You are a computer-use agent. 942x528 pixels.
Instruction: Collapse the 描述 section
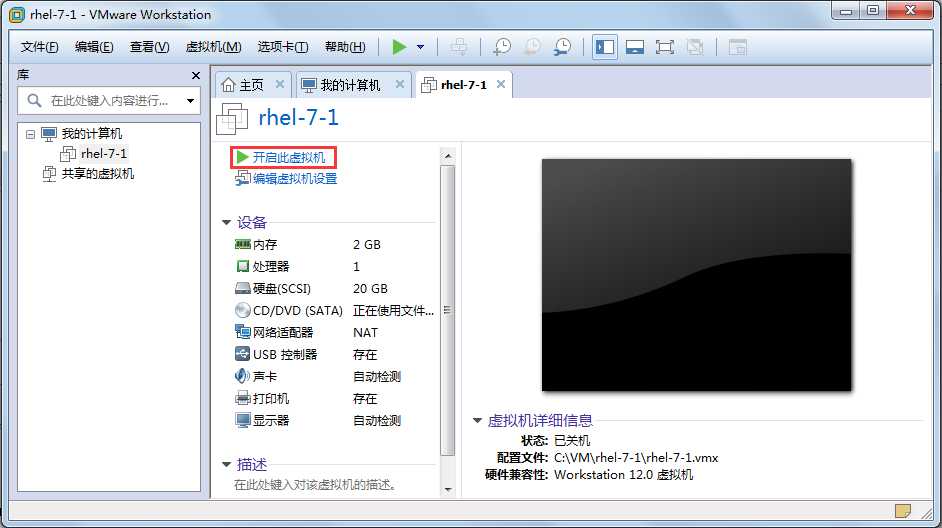(x=226, y=464)
